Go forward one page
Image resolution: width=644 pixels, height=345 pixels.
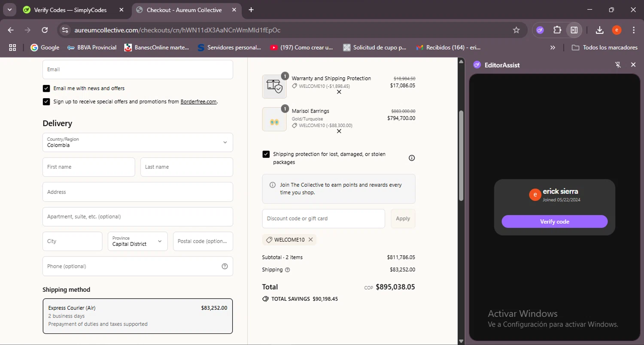(27, 30)
